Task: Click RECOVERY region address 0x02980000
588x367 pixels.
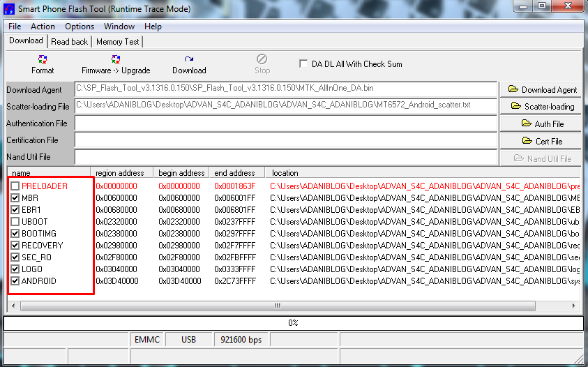Action: coord(116,246)
